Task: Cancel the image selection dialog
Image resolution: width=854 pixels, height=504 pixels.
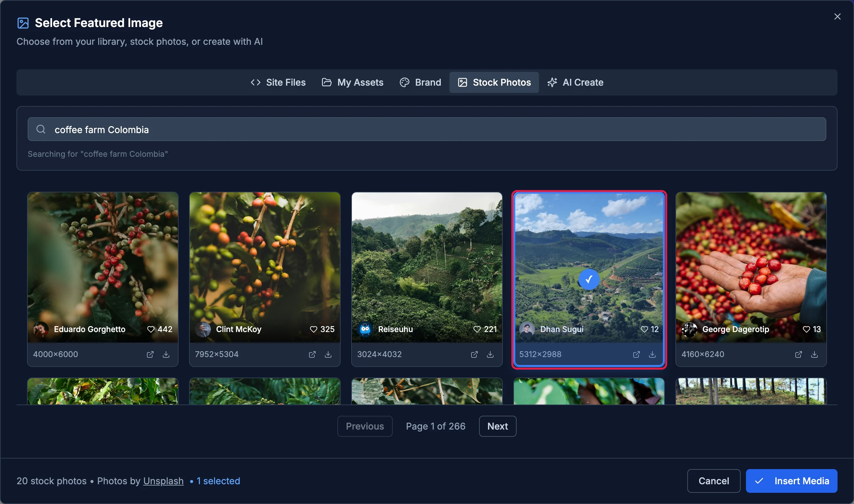Action: (713, 481)
